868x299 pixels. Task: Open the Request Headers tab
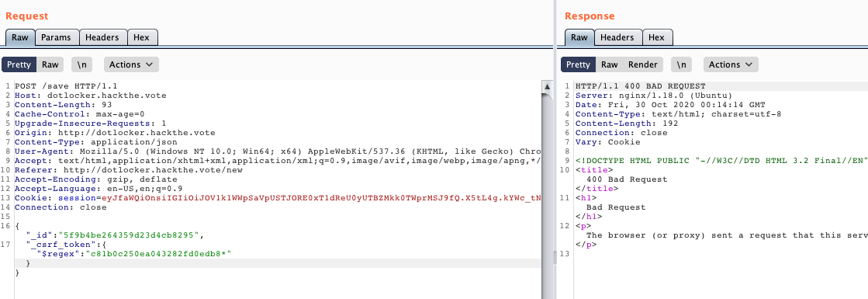pyautogui.click(x=102, y=37)
